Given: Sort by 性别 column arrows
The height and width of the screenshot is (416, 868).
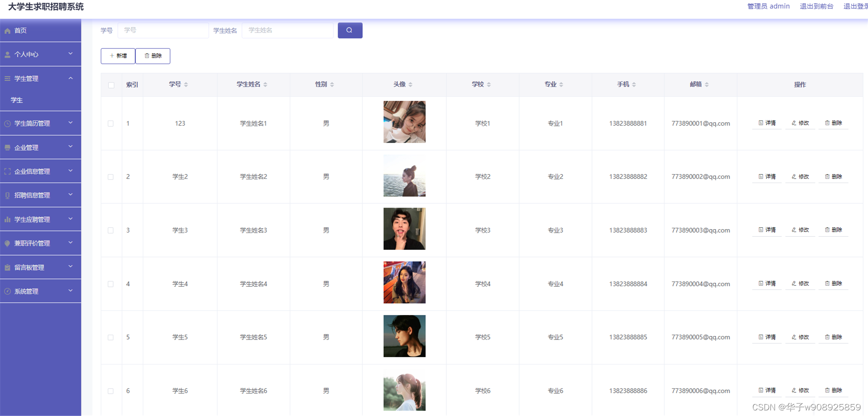Looking at the screenshot, I should coord(332,85).
